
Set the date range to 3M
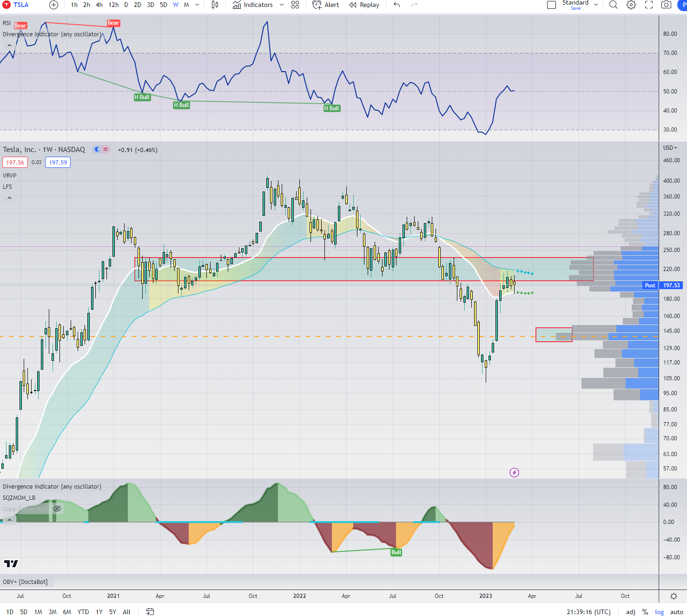click(x=53, y=612)
